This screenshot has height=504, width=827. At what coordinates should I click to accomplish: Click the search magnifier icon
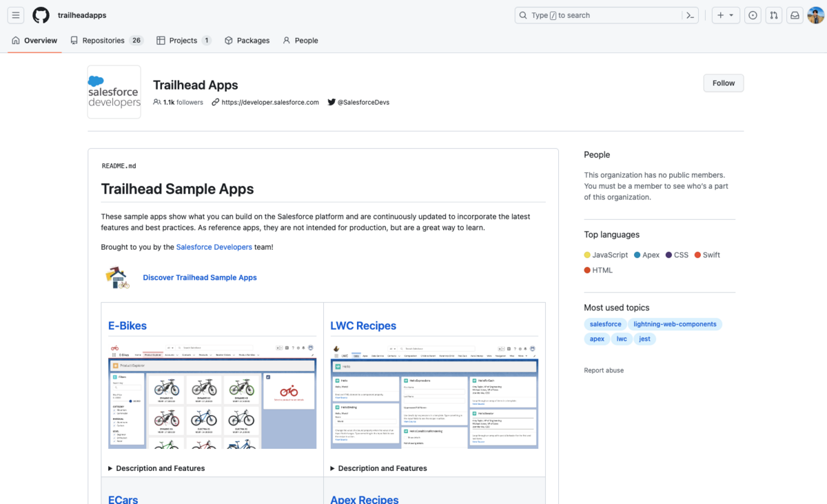[x=524, y=15]
